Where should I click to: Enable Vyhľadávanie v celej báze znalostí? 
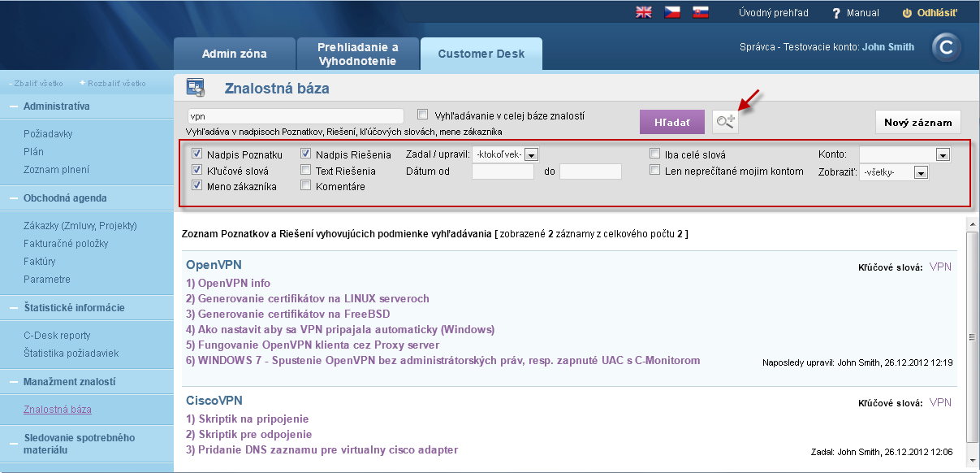(x=422, y=115)
